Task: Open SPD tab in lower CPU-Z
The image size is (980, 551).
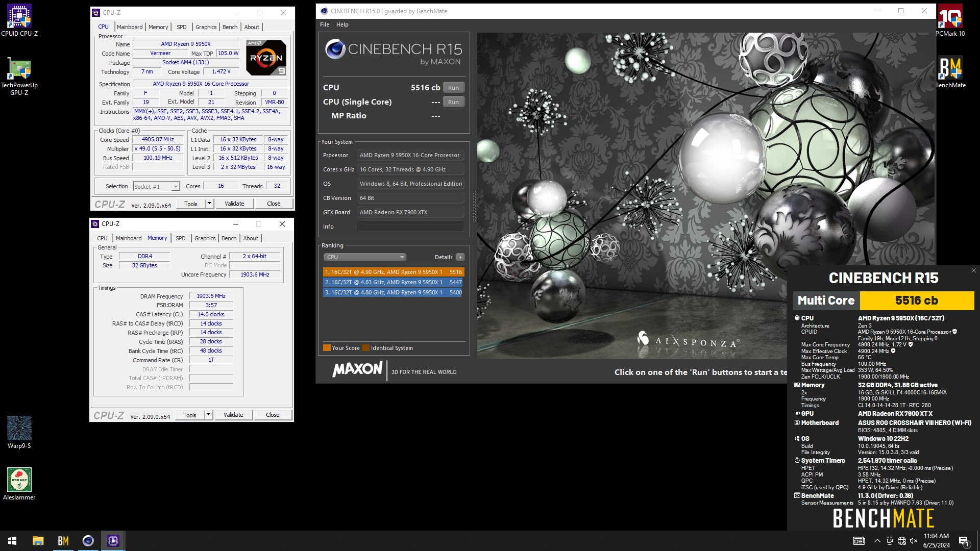Action: (x=181, y=238)
